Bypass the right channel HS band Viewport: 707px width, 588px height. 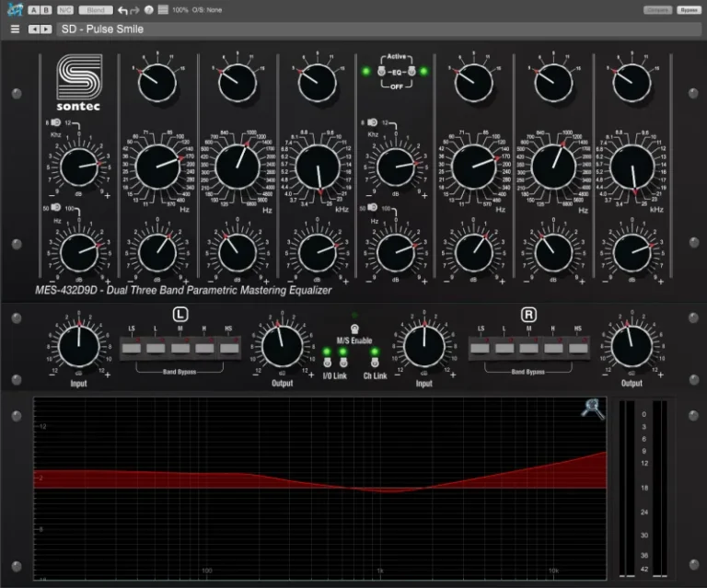(x=578, y=347)
